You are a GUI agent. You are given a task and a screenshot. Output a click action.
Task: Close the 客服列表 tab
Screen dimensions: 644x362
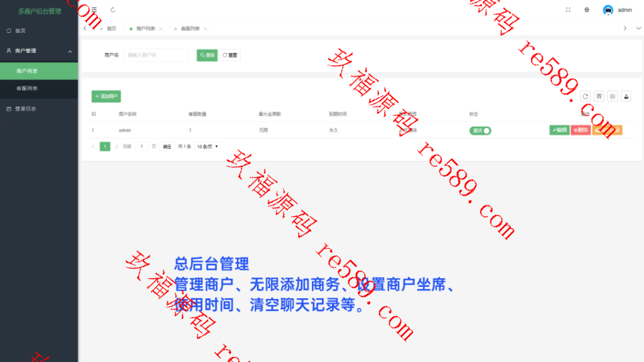[205, 29]
